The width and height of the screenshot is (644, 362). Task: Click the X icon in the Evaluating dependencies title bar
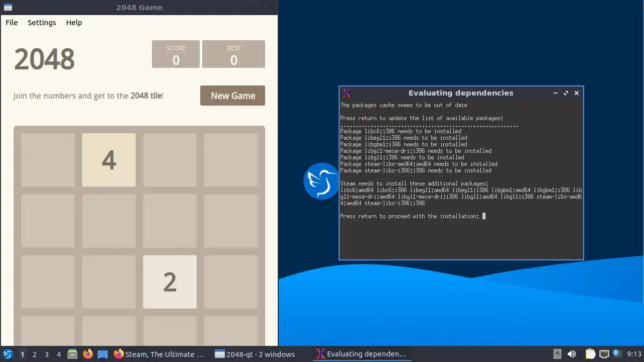click(346, 93)
